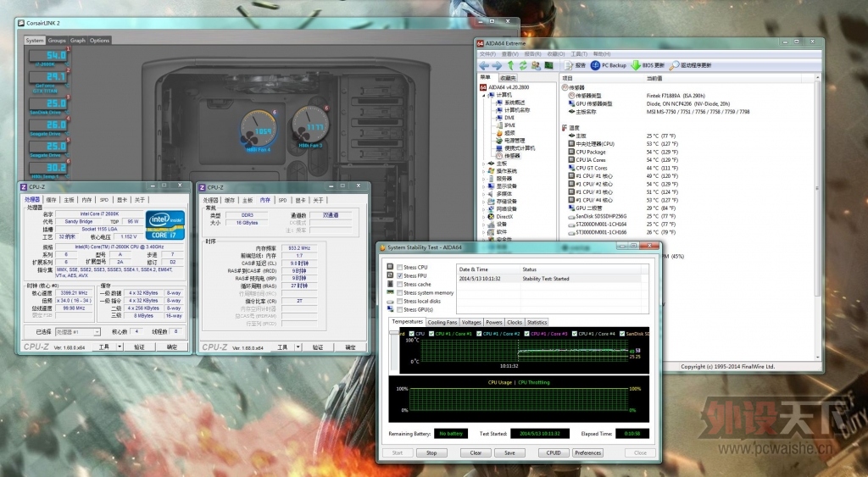The image size is (868, 477).
Task: Open the Statistics tab in stability test
Action: [537, 323]
